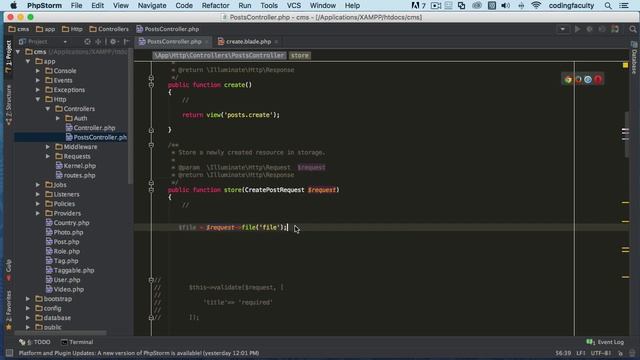Viewport: 640px width, 360px height.
Task: Open preview in Chrome browser icon
Action: pos(568,80)
